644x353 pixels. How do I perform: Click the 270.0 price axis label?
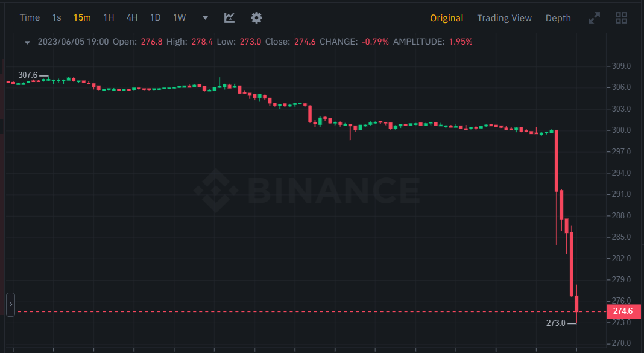click(x=621, y=343)
